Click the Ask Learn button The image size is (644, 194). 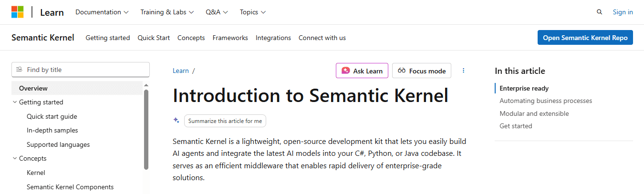(362, 71)
